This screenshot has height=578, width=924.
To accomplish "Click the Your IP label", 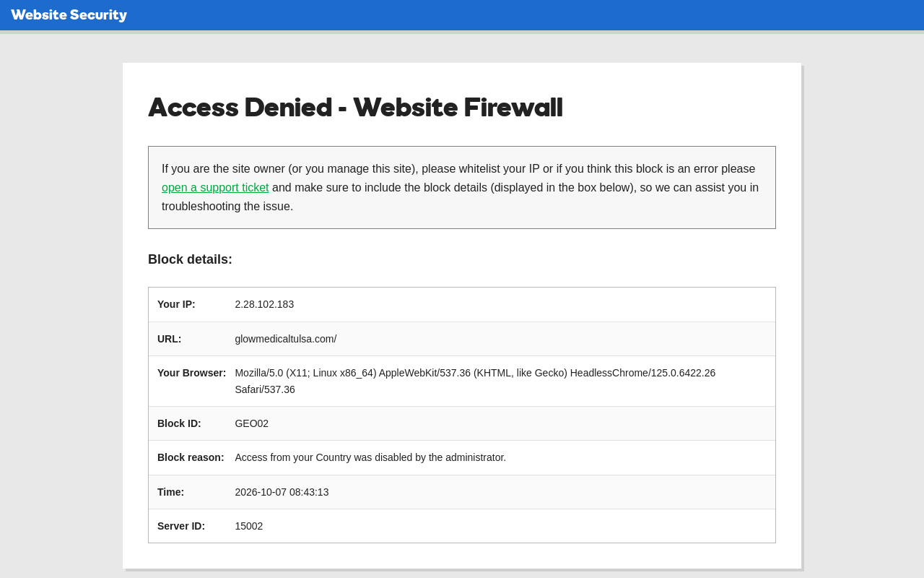I will [176, 304].
